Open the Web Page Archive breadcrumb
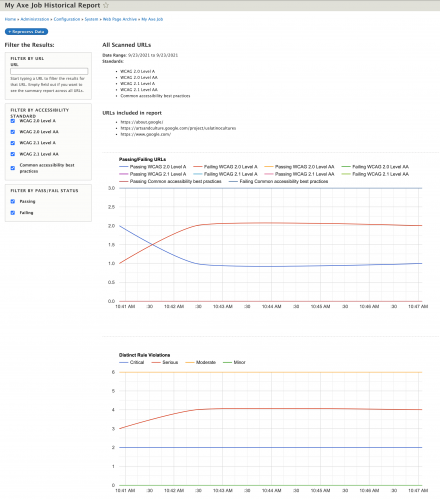Viewport: 440px width, 499px height. (x=120, y=19)
